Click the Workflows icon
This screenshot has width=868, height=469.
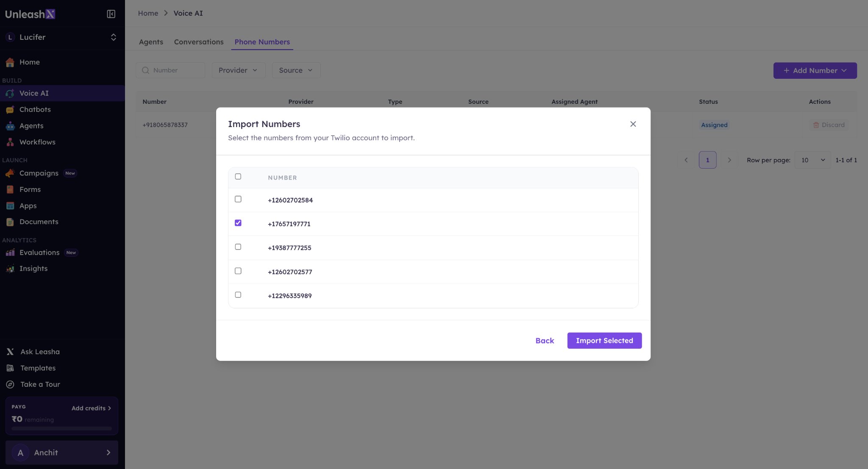point(10,142)
